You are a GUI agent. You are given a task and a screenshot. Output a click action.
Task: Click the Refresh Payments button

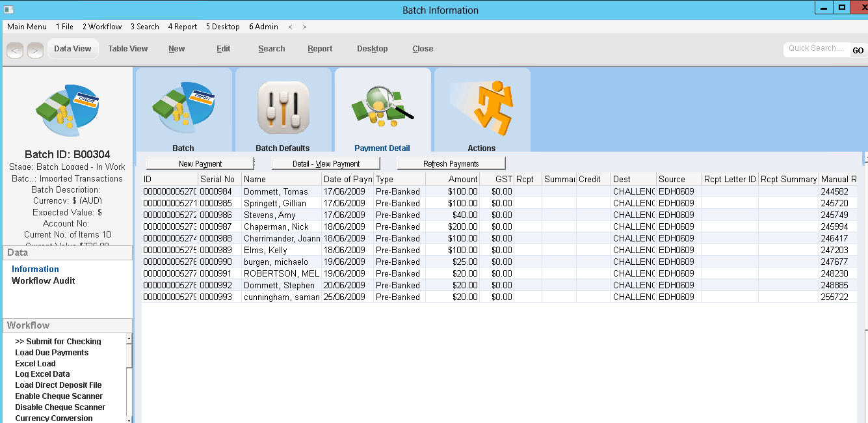pos(451,163)
